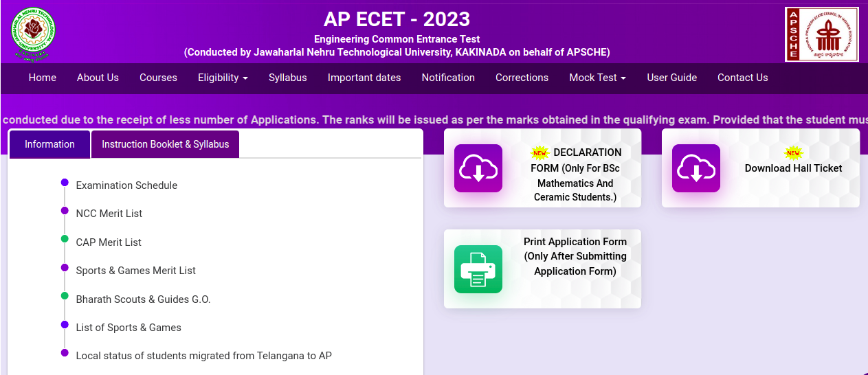Open the User Guide menu item
This screenshot has width=868, height=375.
tap(671, 78)
